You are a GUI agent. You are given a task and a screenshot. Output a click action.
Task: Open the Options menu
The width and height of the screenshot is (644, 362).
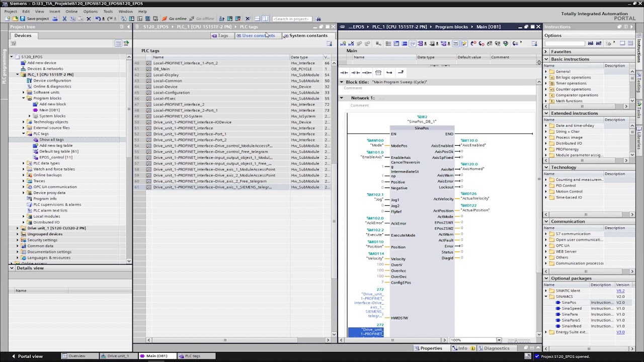pyautogui.click(x=91, y=11)
